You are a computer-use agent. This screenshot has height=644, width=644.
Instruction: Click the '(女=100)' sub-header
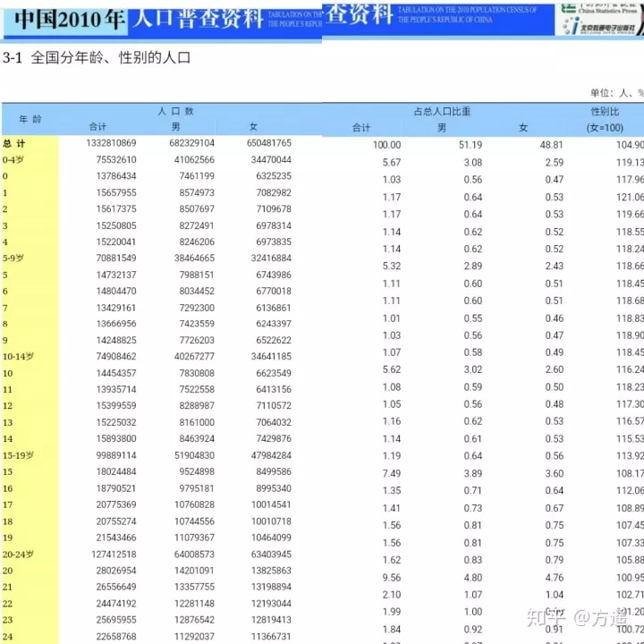[605, 128]
